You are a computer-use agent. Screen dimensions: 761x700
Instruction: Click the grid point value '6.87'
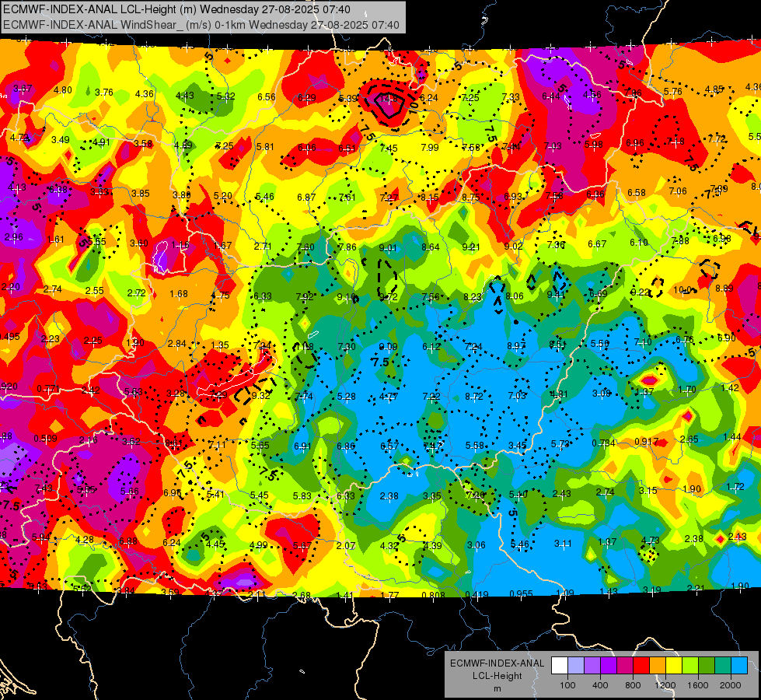pyautogui.click(x=306, y=198)
